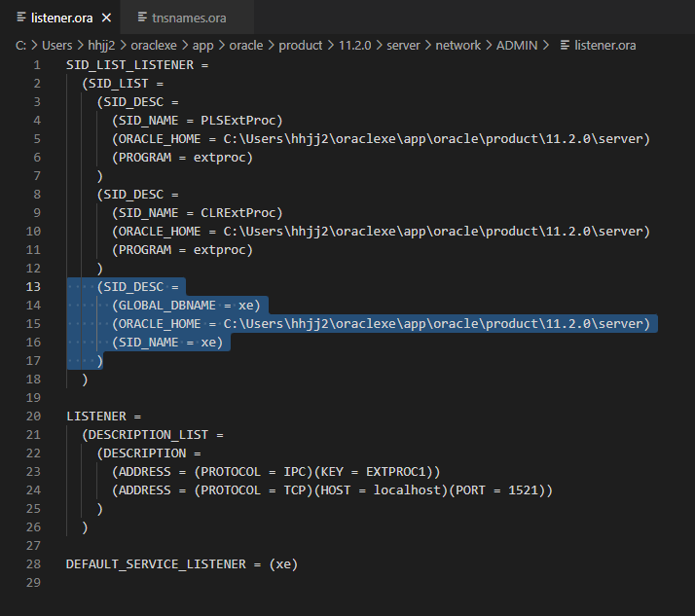Click the IPC protocol value
Image resolution: width=695 pixels, height=616 pixels.
pos(295,472)
